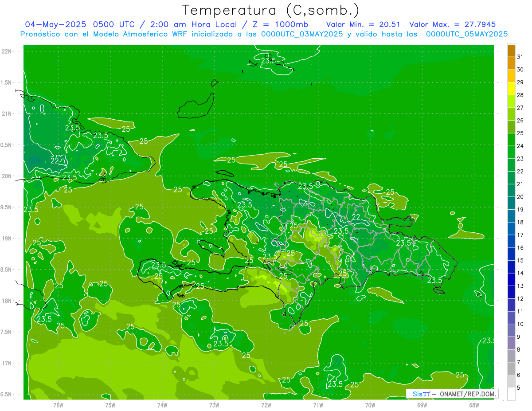Image resolution: width=532 pixels, height=411 pixels.
Task: Click the legend value "17"
Action: coord(520,235)
